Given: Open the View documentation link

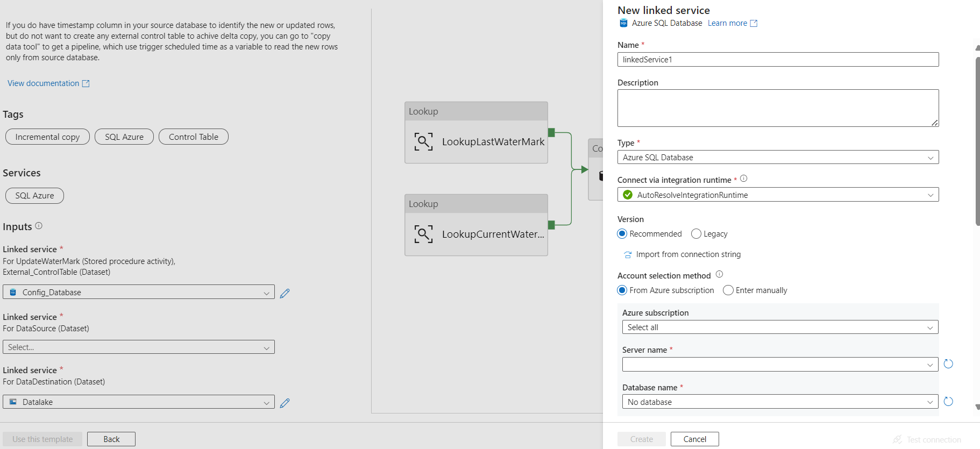Looking at the screenshot, I should pyautogui.click(x=44, y=83).
